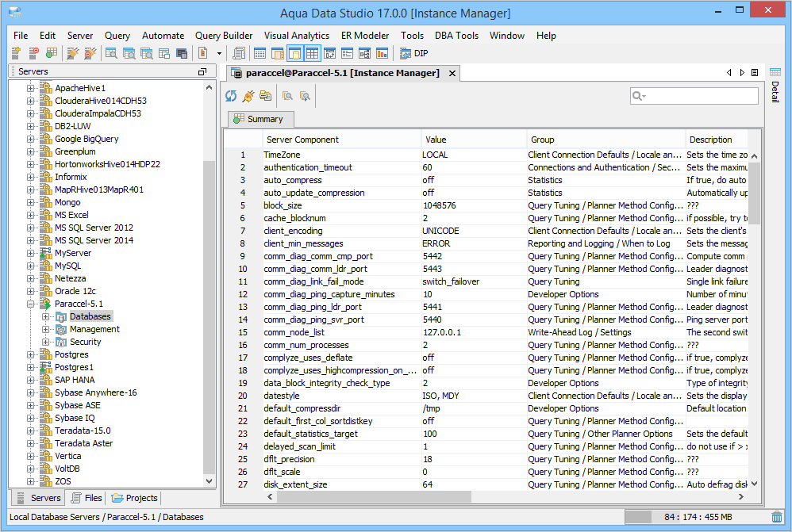The width and height of the screenshot is (792, 532).
Task: Expand the SAP HANA server node
Action: pyautogui.click(x=30, y=381)
